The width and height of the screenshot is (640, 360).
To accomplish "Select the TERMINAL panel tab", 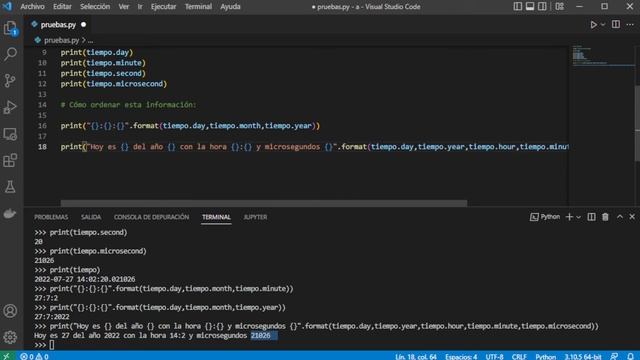I will [216, 217].
